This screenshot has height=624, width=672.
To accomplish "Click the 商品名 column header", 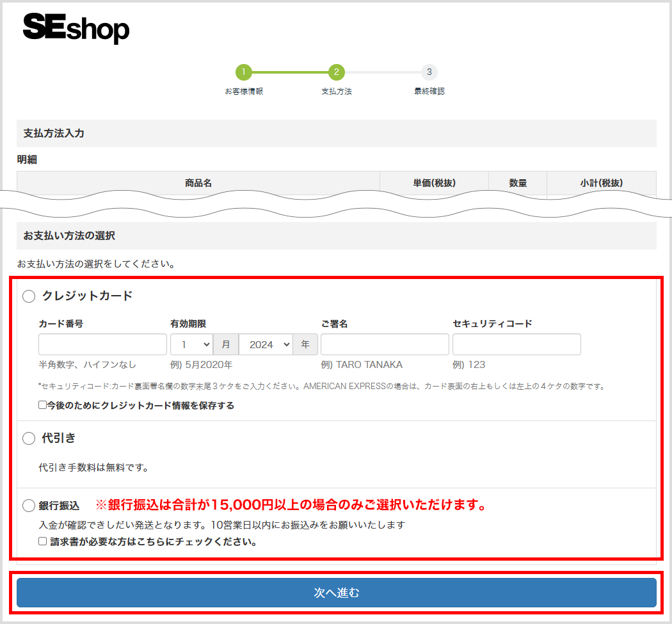I will pyautogui.click(x=198, y=181).
